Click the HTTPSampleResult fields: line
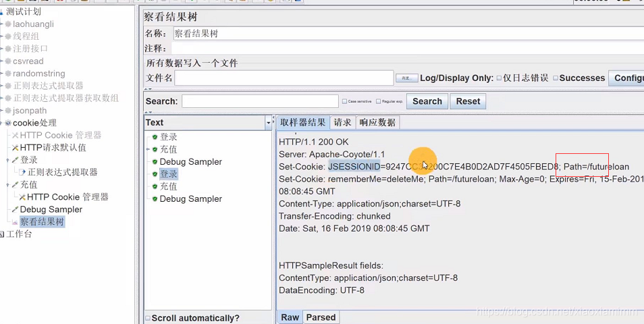Screen dimensions: 644x324 331,266
